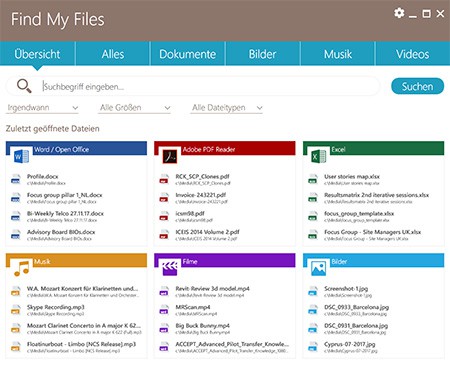The image size is (450, 369).
Task: Click the magnifying glass search icon
Action: pyautogui.click(x=24, y=86)
